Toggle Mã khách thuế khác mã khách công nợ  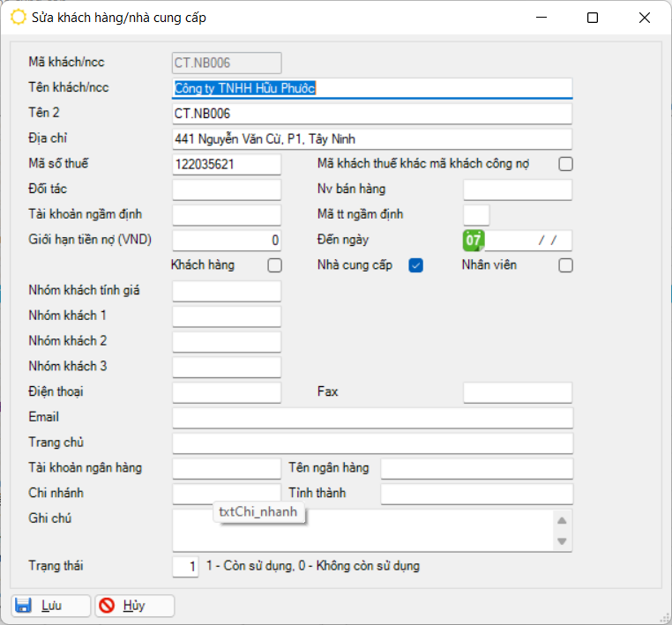[565, 164]
